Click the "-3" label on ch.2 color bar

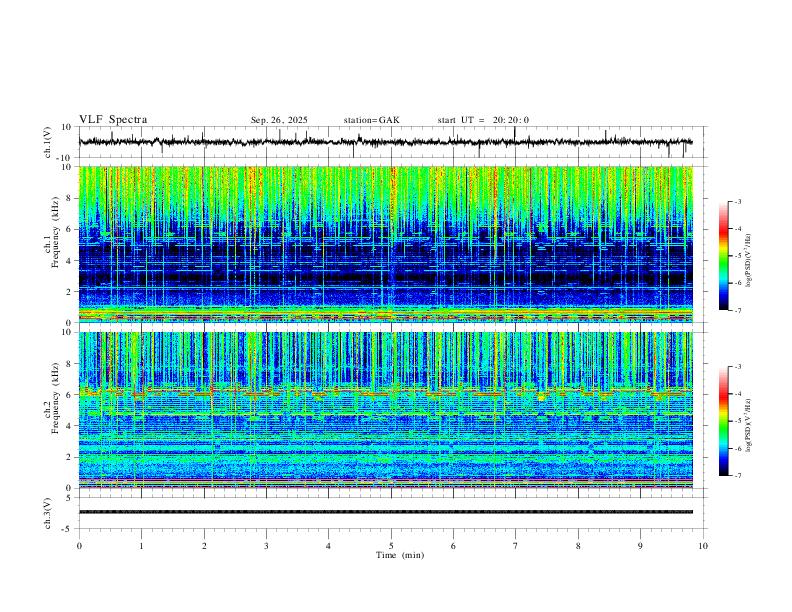click(x=737, y=367)
